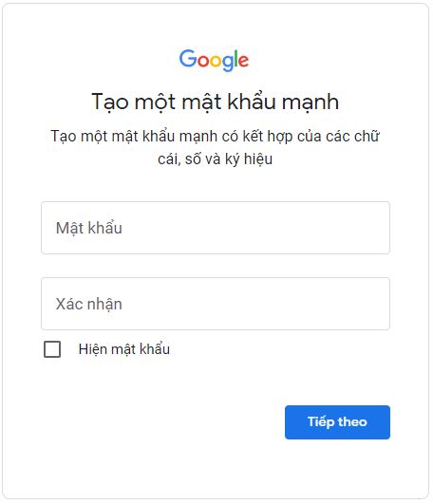Click the green letter l in Google logo

click(x=237, y=58)
